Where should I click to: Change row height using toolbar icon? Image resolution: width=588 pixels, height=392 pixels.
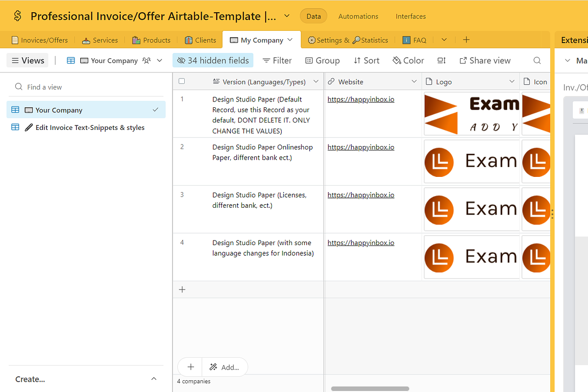point(441,60)
